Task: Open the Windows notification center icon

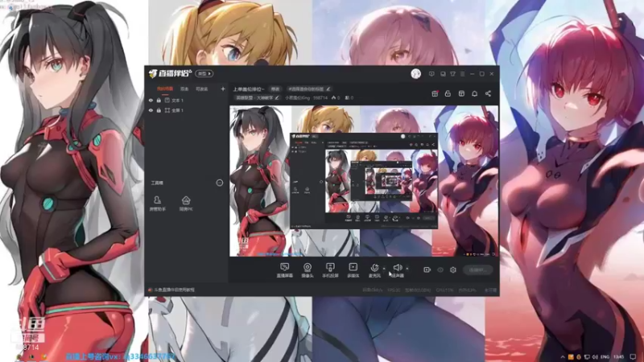Action: (x=633, y=356)
